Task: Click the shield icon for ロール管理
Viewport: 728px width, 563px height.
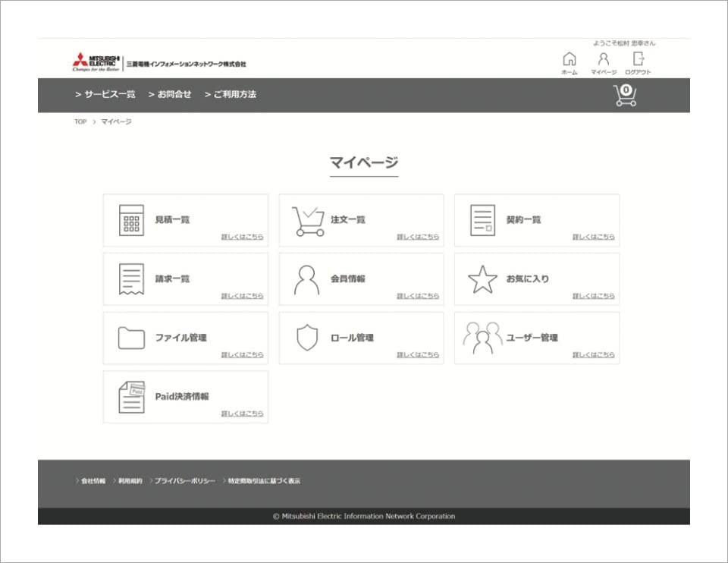Action: 307,338
